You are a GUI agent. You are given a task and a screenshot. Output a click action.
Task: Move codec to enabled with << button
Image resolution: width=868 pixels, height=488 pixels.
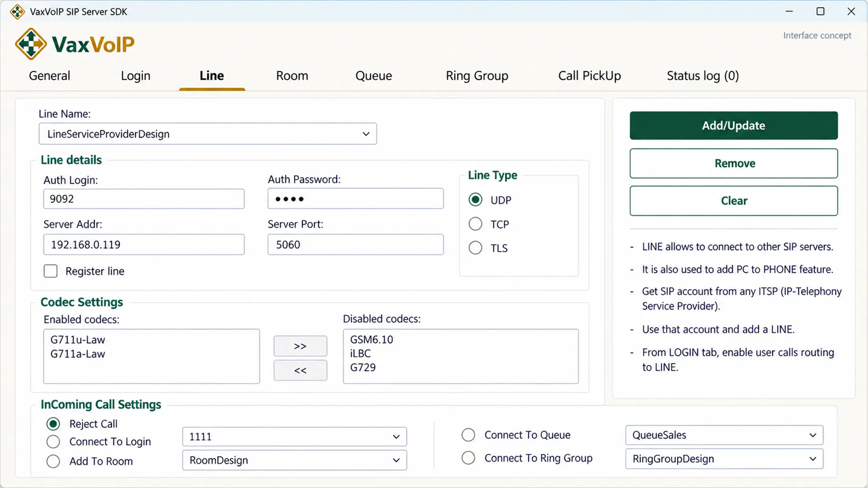[x=300, y=371]
